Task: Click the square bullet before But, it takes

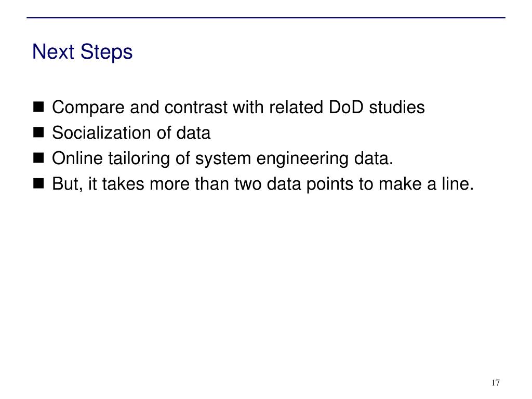Action: (x=38, y=183)
